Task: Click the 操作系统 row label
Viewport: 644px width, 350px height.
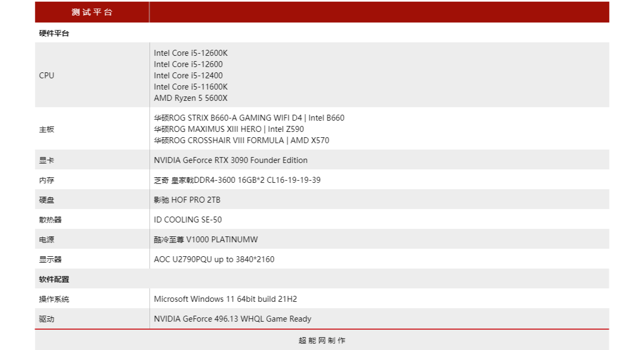Action: [54, 299]
